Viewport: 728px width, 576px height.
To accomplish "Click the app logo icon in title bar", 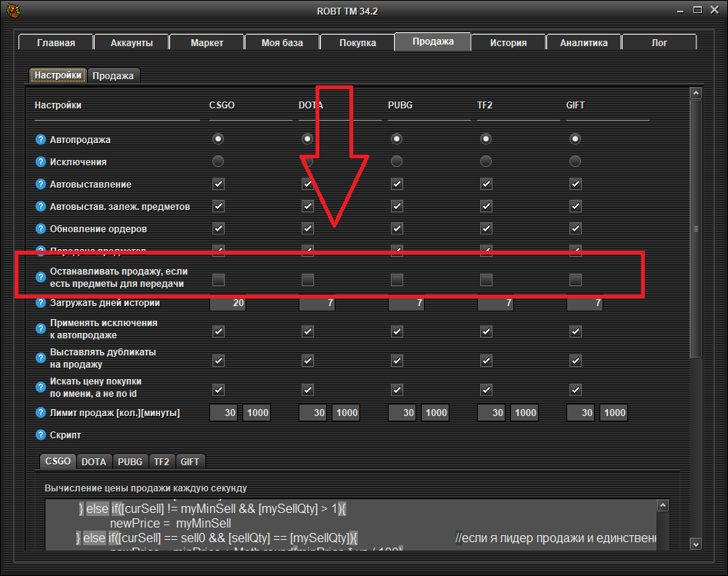I will tap(13, 11).
